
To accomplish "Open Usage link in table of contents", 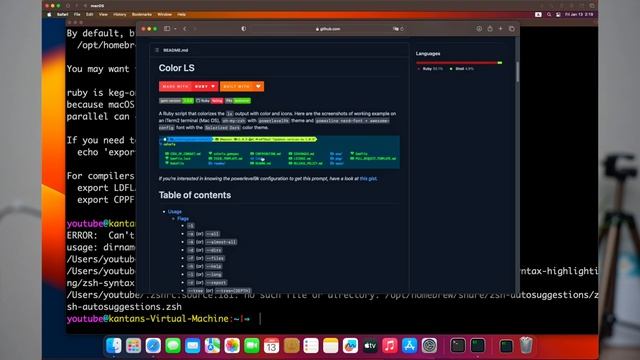I will 175,211.
